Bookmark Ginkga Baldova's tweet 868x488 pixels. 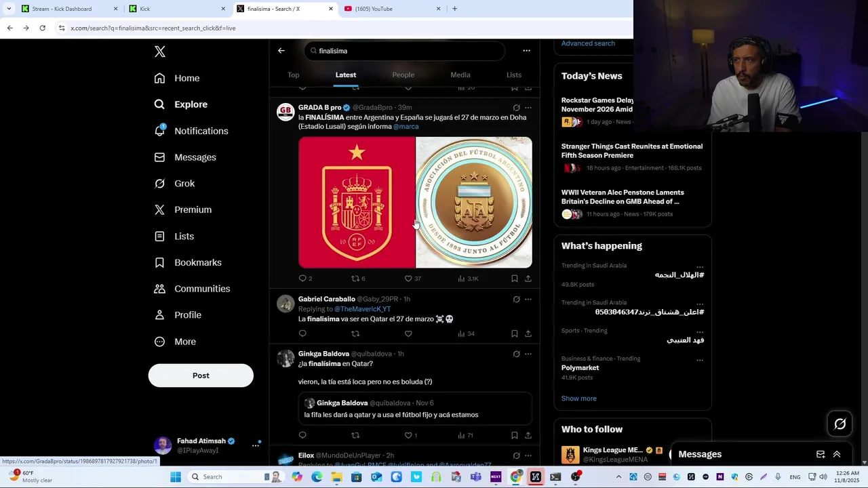(515, 435)
